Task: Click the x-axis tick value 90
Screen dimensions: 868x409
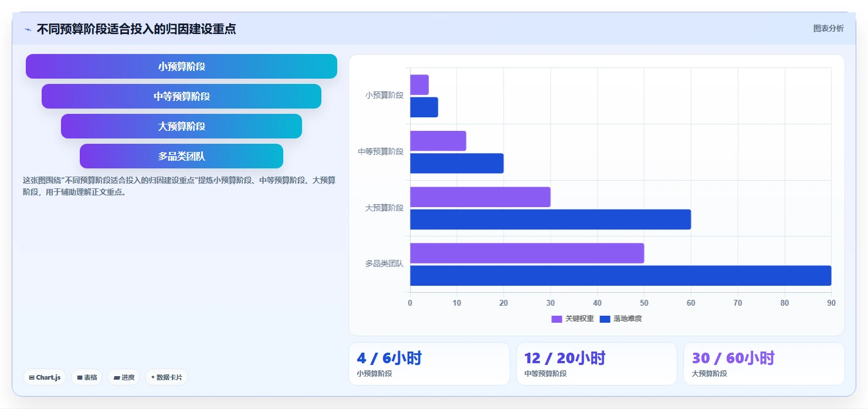Action: 831,303
